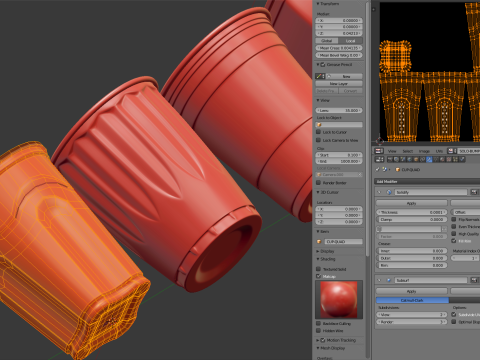The height and width of the screenshot is (360, 480).
Task: Click the UV editor's editor-type icon
Action: (x=379, y=151)
